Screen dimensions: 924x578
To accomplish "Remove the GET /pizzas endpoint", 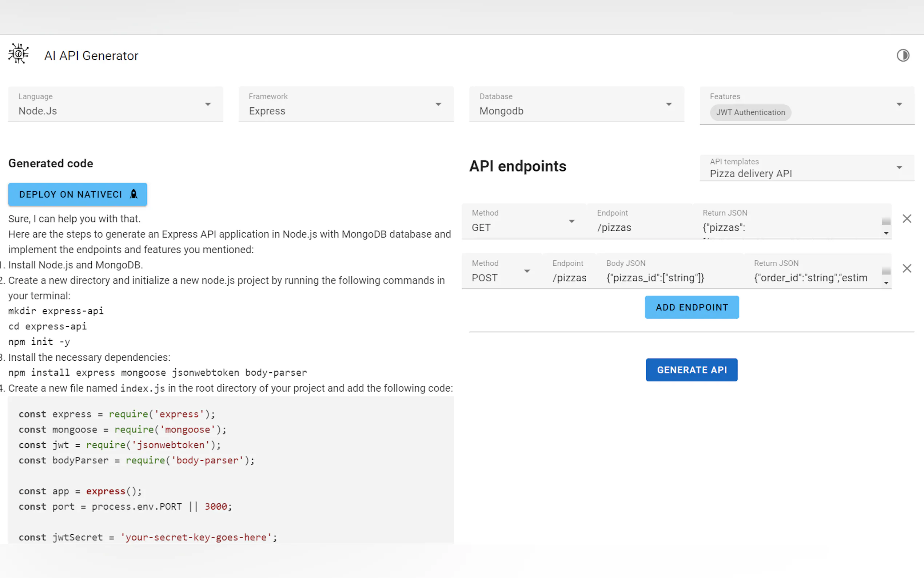I will [907, 219].
